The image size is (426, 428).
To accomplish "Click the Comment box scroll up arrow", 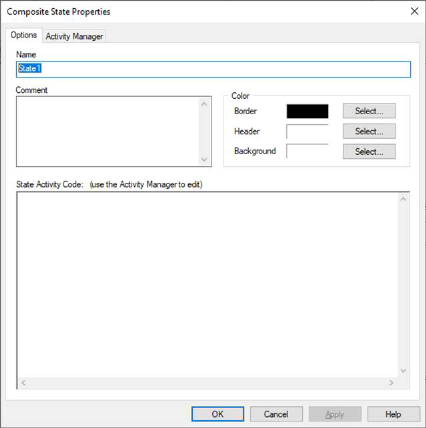I will pos(204,104).
